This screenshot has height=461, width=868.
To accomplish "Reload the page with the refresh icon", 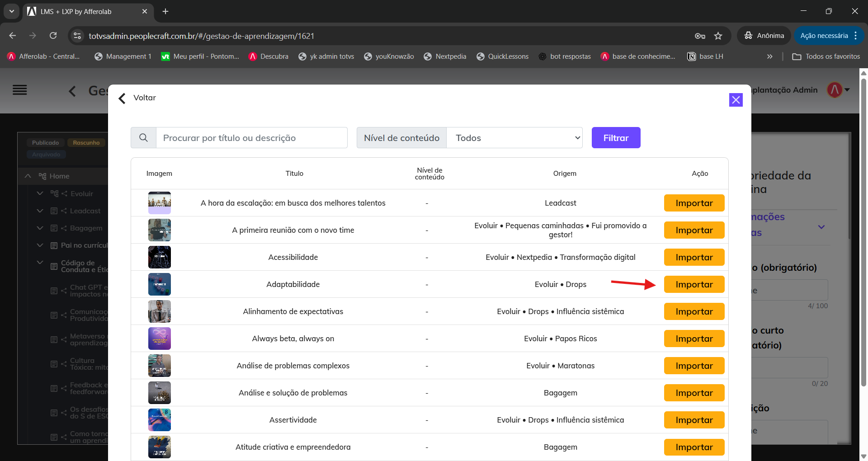I will tap(53, 36).
